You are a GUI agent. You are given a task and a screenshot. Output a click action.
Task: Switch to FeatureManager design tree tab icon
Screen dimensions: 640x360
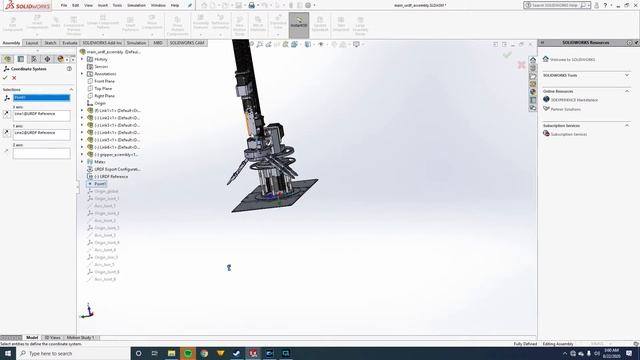pyautogui.click(x=7, y=59)
